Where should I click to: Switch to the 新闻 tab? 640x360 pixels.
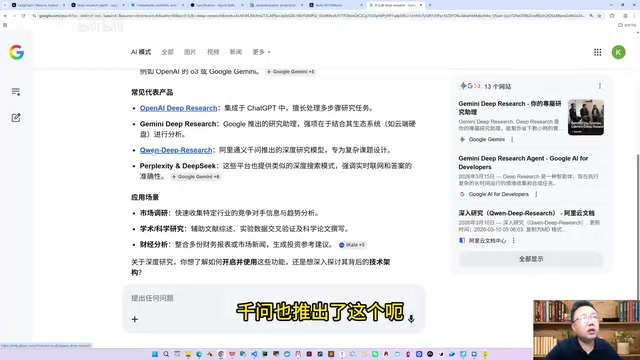(x=236, y=52)
